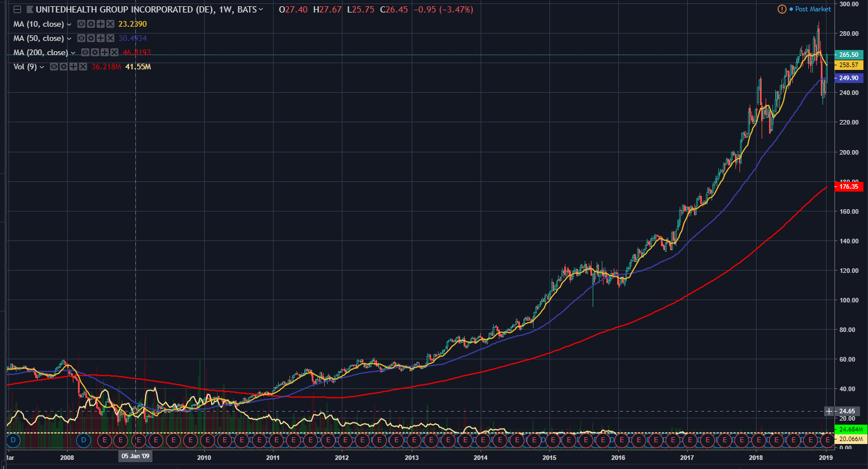Open settings gear for Vol (9)
Viewport: 868px width, 469px height.
tap(64, 67)
